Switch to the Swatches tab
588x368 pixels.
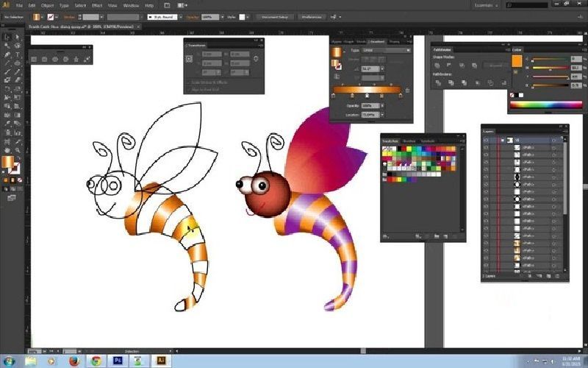[391, 141]
